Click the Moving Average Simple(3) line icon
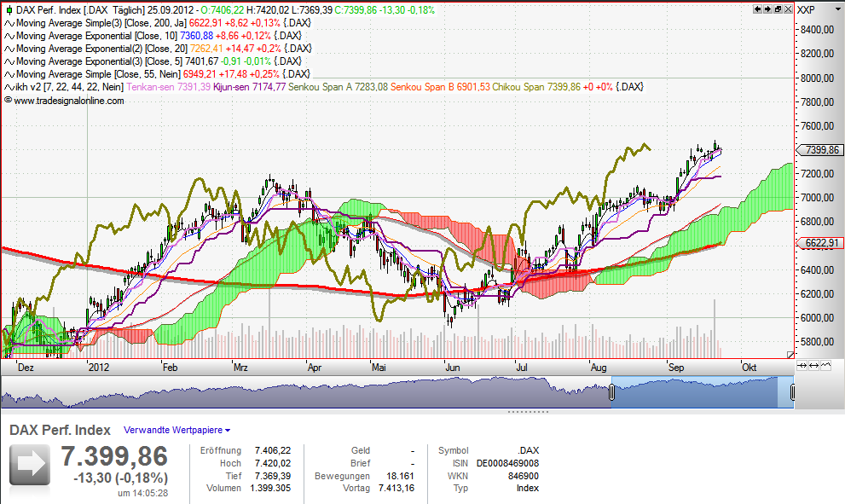The image size is (845, 504). 9,23
